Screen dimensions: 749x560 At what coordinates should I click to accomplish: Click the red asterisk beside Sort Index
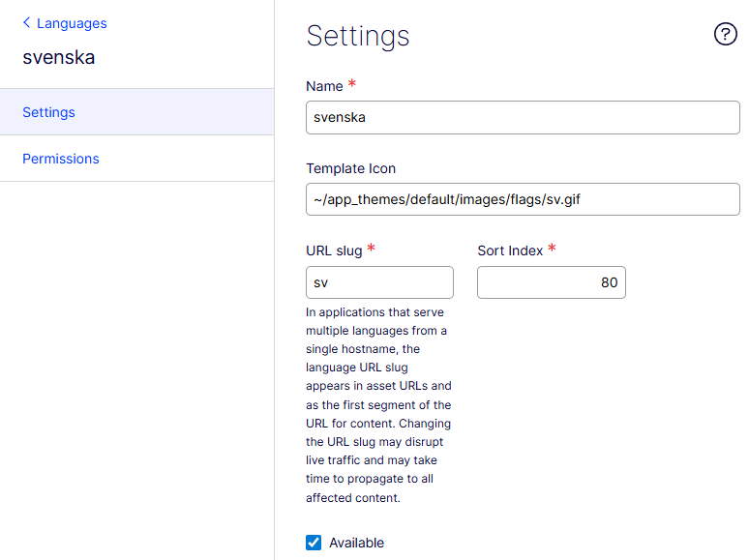click(x=552, y=250)
